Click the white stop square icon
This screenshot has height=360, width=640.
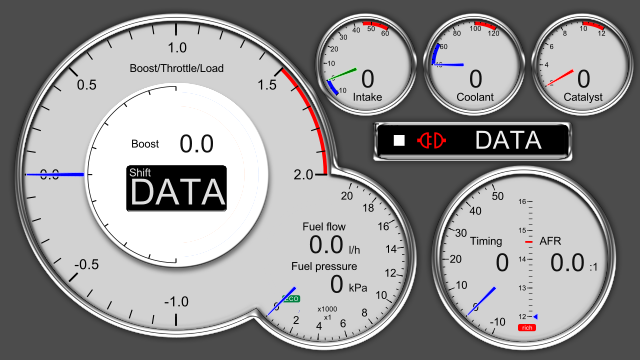(399, 140)
